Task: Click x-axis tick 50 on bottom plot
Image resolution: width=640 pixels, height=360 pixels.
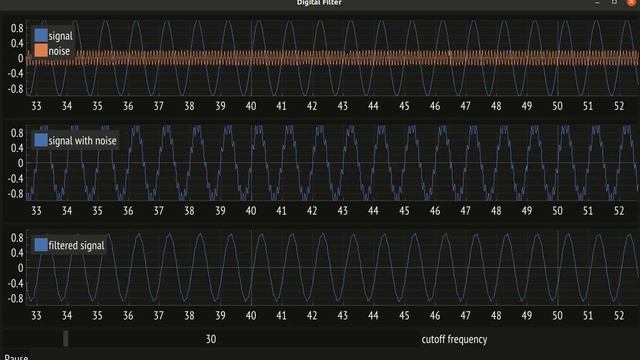Action: coord(557,316)
